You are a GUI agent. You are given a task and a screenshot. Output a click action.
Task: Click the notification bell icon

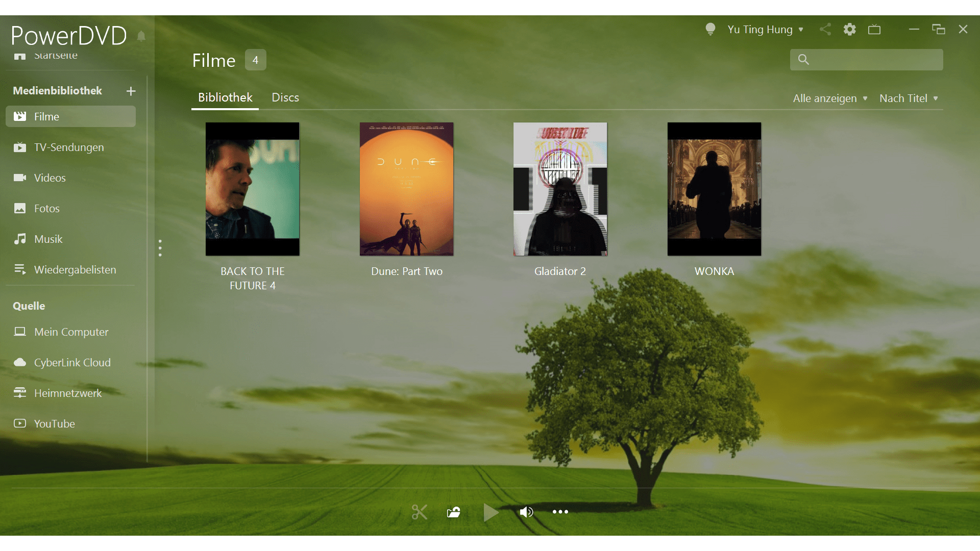[x=141, y=36]
